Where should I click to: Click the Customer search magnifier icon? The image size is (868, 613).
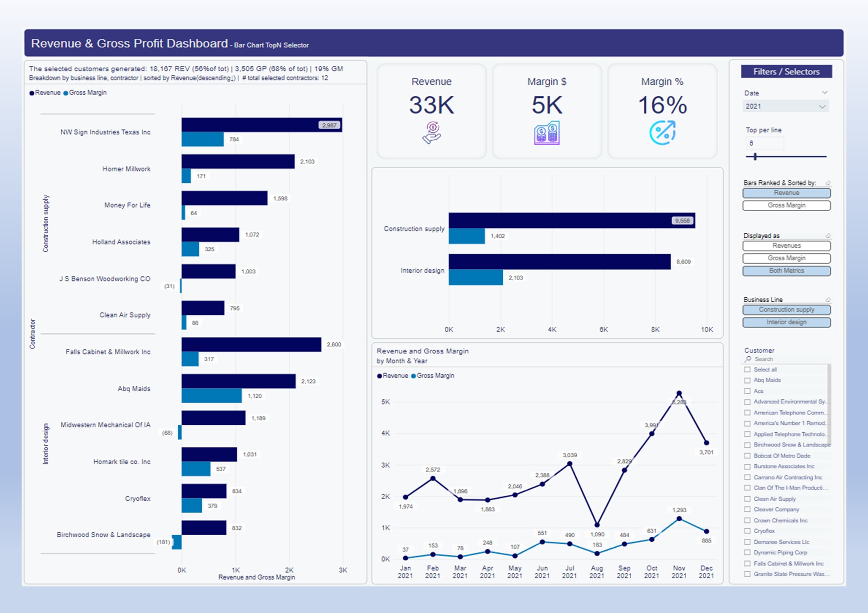pos(748,359)
